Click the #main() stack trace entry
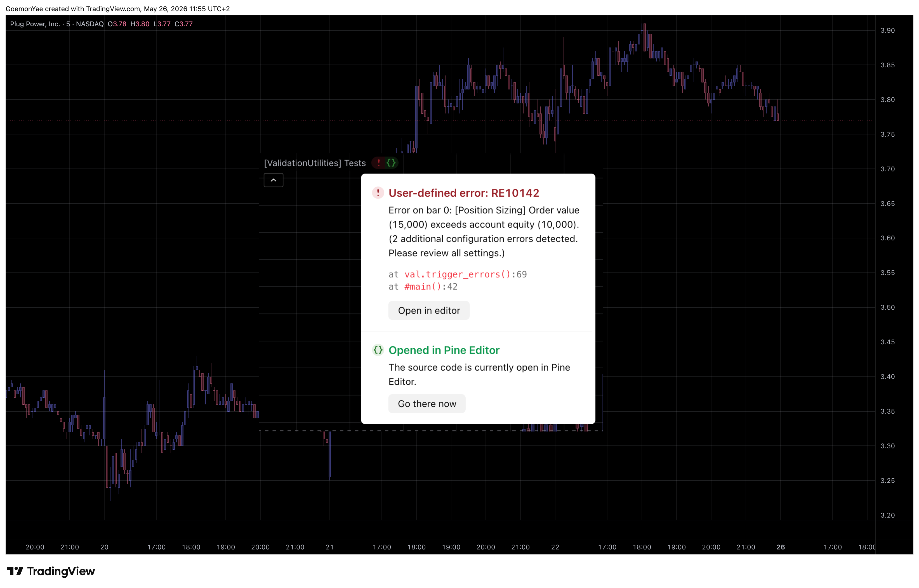Viewport: 919px width, 588px height. click(x=423, y=286)
